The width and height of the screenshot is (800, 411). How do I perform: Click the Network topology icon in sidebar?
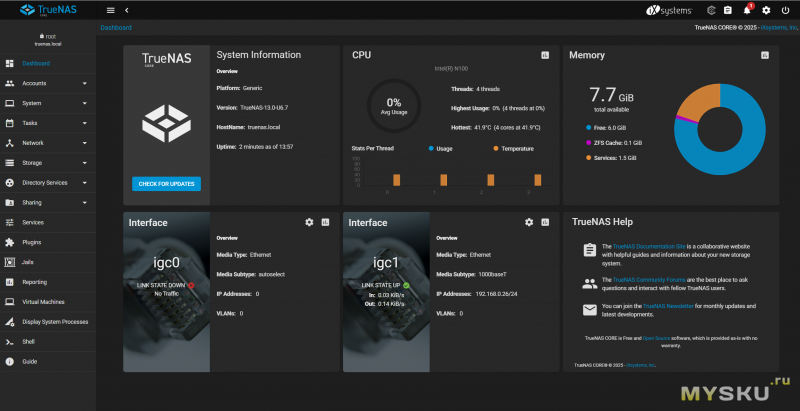click(9, 143)
